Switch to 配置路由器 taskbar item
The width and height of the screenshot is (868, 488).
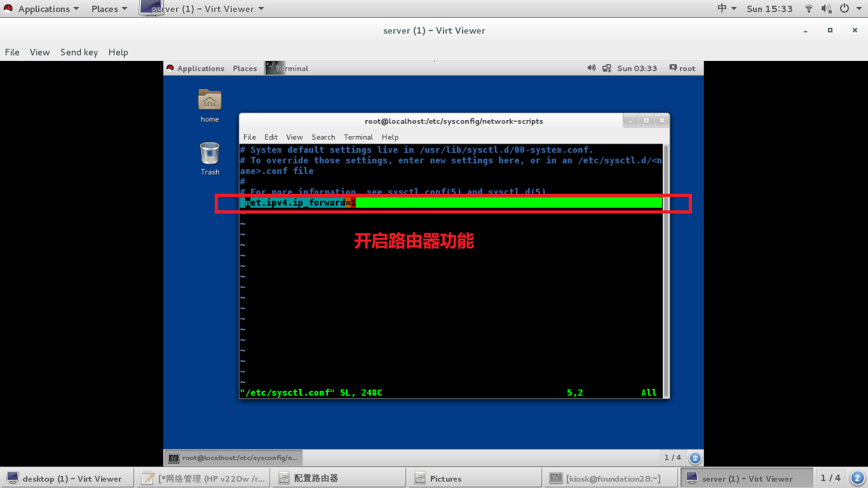coord(339,478)
